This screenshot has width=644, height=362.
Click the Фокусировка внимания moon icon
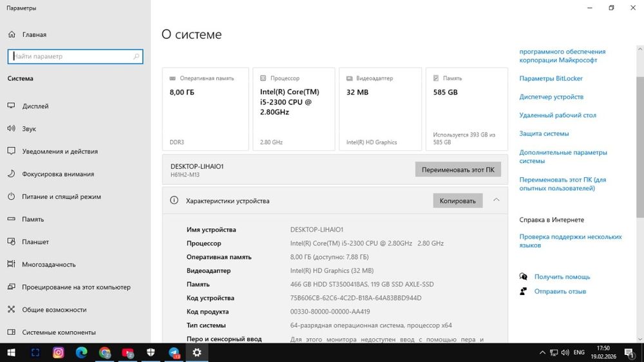click(x=11, y=173)
